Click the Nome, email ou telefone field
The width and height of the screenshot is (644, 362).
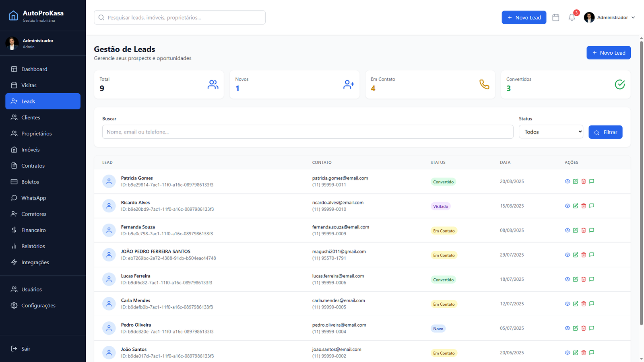tap(308, 132)
